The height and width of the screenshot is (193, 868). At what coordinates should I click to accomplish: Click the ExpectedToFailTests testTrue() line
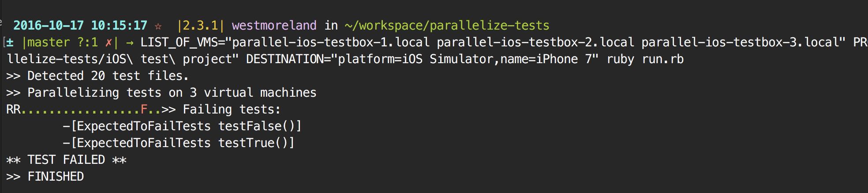[179, 143]
